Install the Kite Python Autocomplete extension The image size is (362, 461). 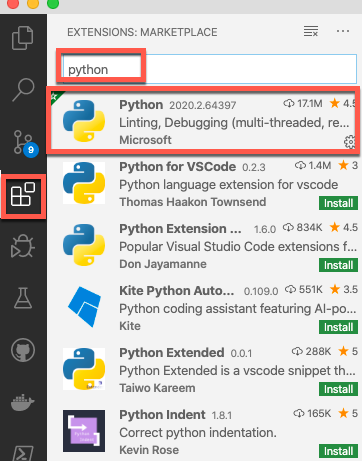coord(338,327)
